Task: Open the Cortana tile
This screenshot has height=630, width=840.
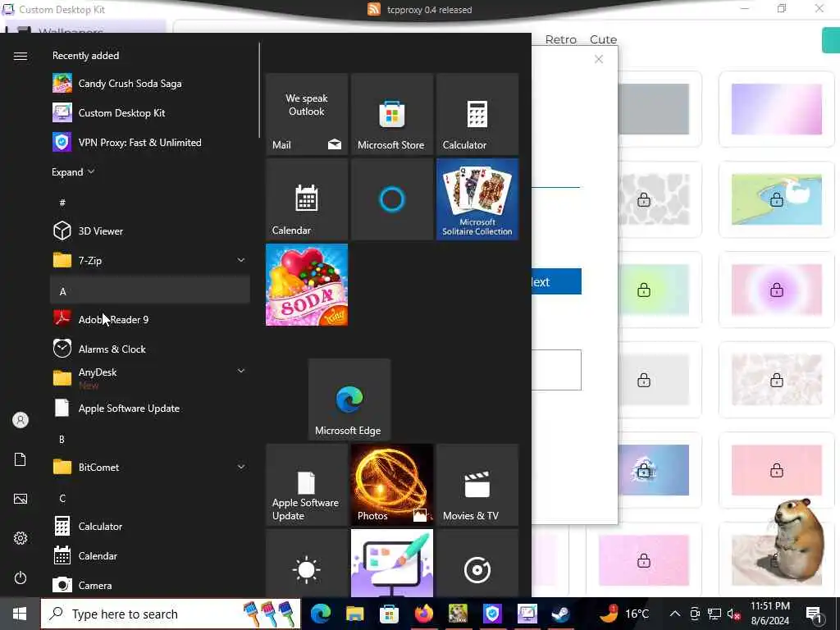Action: pos(391,199)
